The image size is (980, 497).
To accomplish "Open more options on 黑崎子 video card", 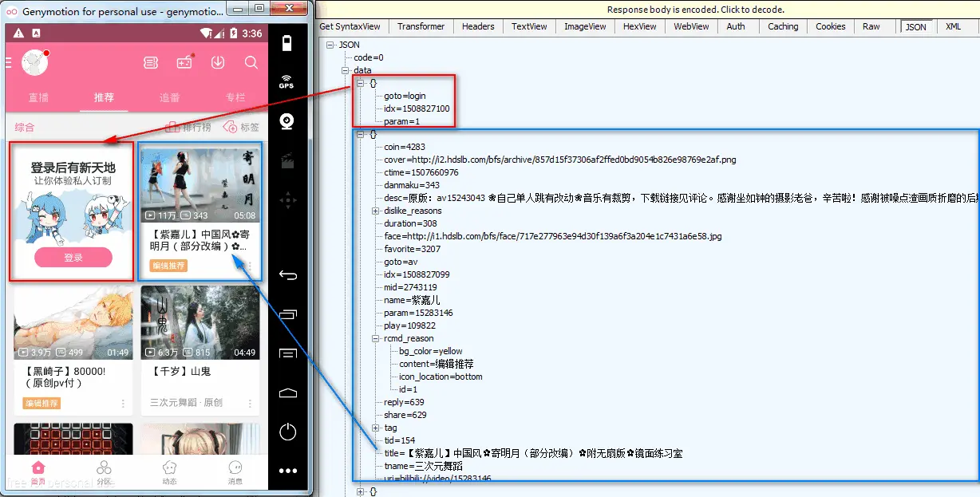I will 123,404.
